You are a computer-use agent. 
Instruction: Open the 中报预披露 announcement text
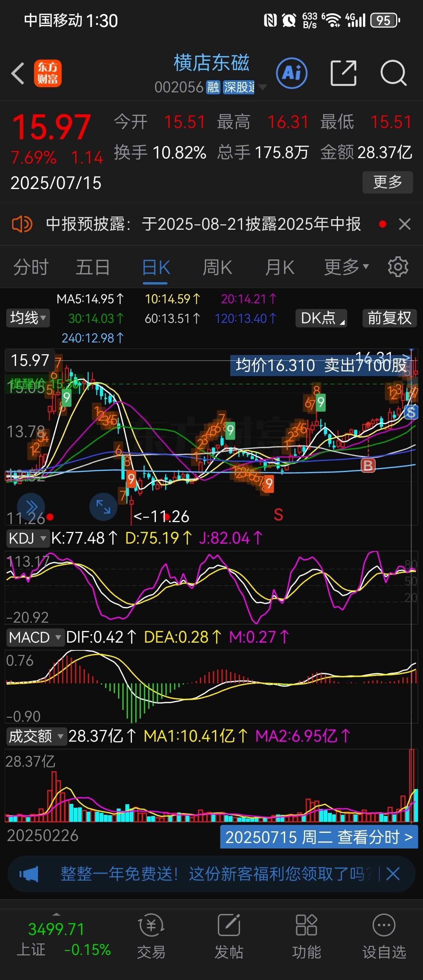203,224
